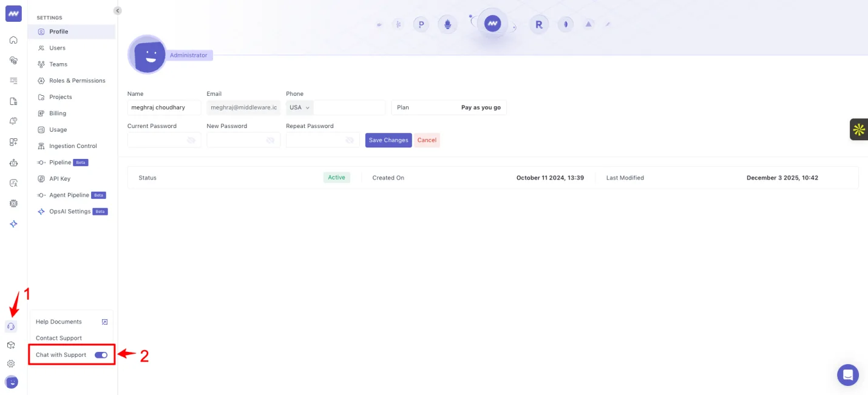The width and height of the screenshot is (868, 395).
Task: Click the smiley avatar at the rail bottom
Action: click(x=12, y=382)
